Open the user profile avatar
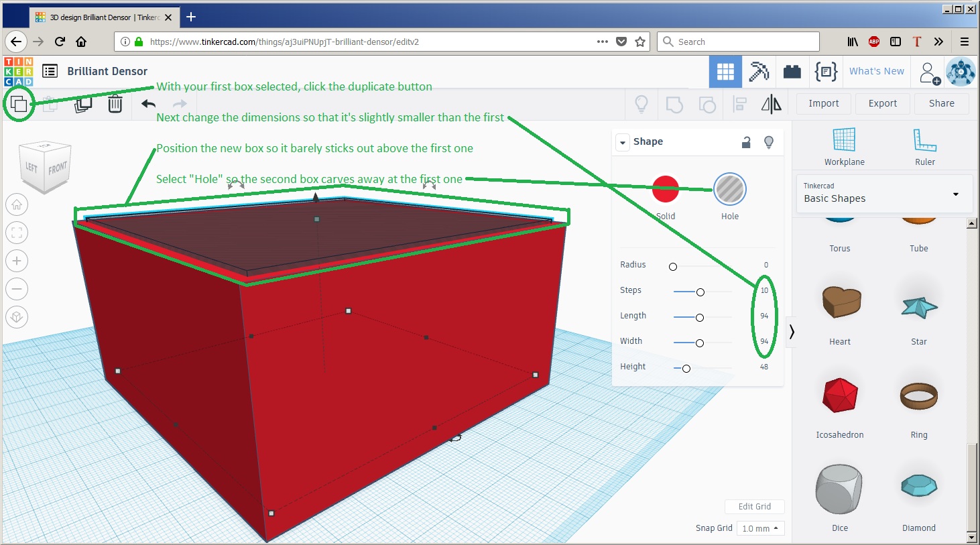This screenshot has width=980, height=545. (x=961, y=72)
